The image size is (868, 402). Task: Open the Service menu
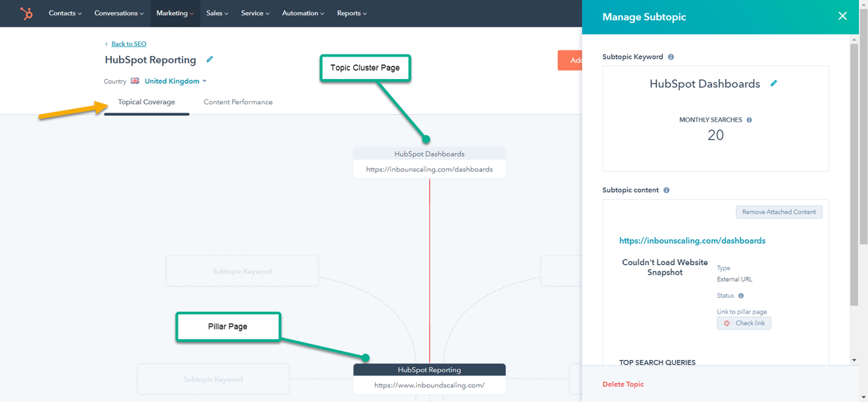(255, 13)
